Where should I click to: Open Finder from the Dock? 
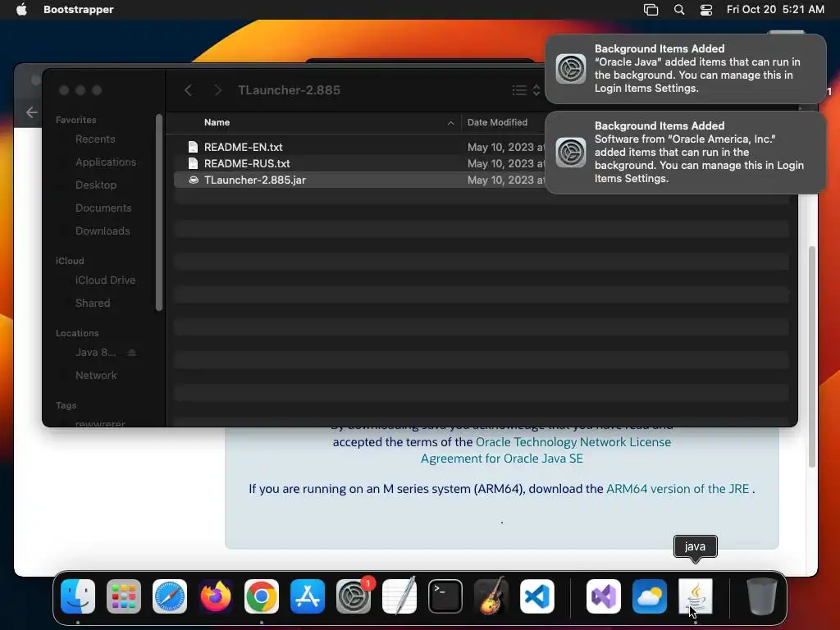point(78,596)
